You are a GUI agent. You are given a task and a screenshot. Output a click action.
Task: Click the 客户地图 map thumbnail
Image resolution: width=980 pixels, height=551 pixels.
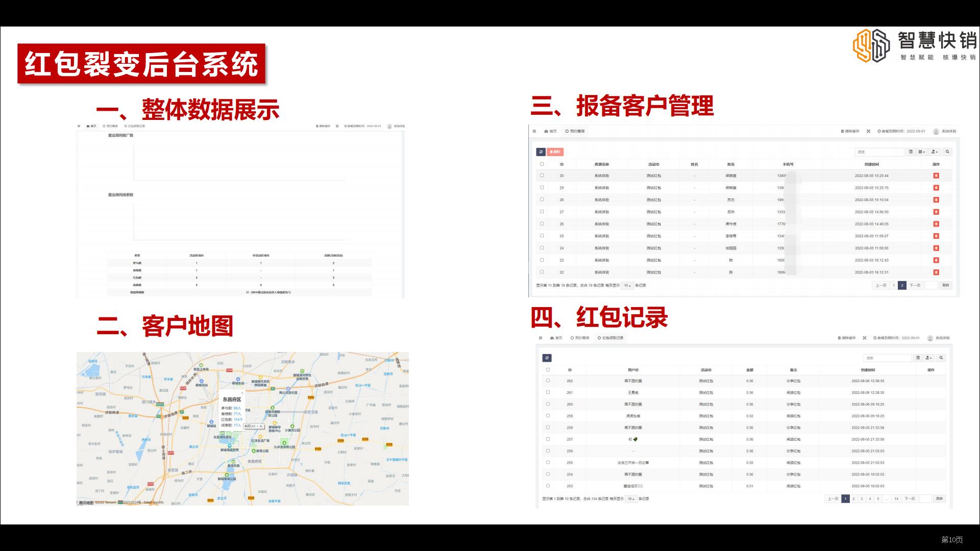click(242, 429)
